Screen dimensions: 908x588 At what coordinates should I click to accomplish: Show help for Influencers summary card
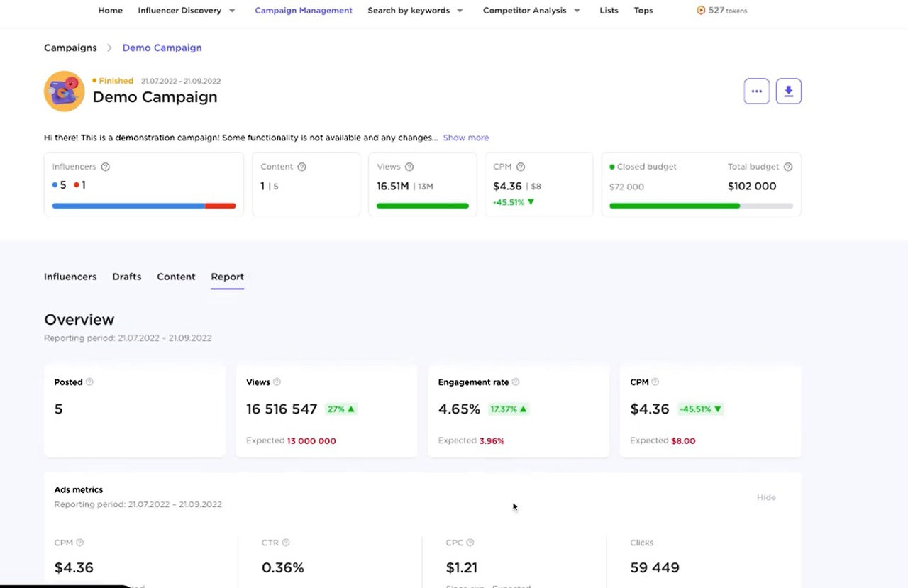(x=105, y=167)
